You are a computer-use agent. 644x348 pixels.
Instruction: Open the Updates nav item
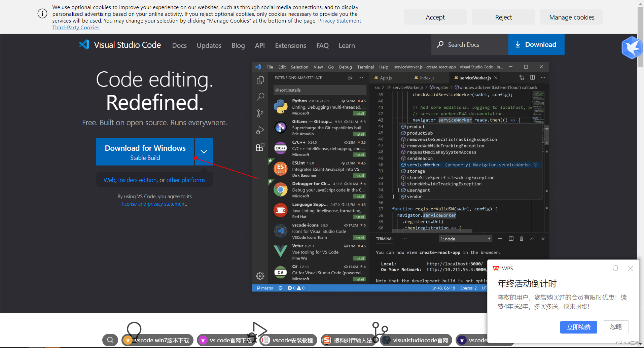point(209,45)
